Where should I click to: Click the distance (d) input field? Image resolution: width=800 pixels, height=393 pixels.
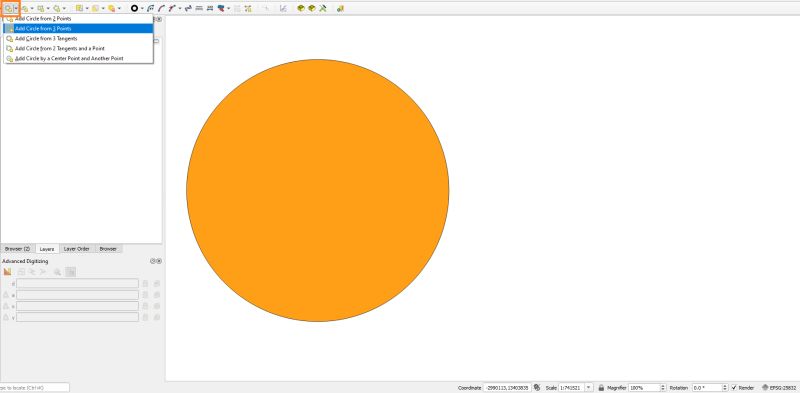tap(77, 283)
